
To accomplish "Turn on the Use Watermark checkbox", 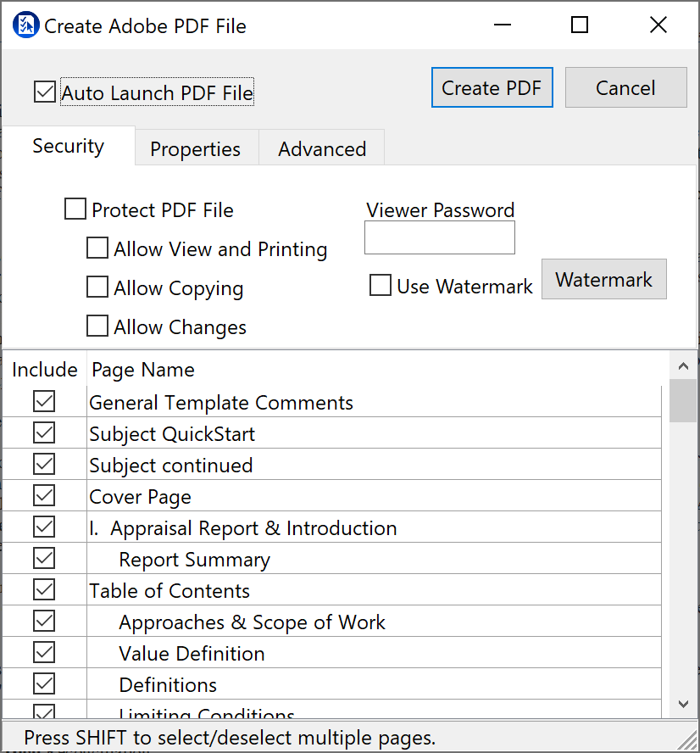I will (x=381, y=286).
